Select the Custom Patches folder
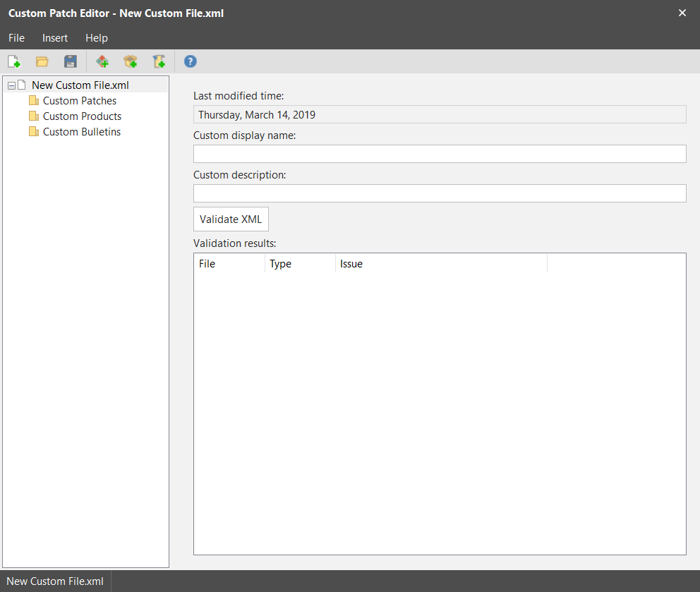 click(x=80, y=100)
